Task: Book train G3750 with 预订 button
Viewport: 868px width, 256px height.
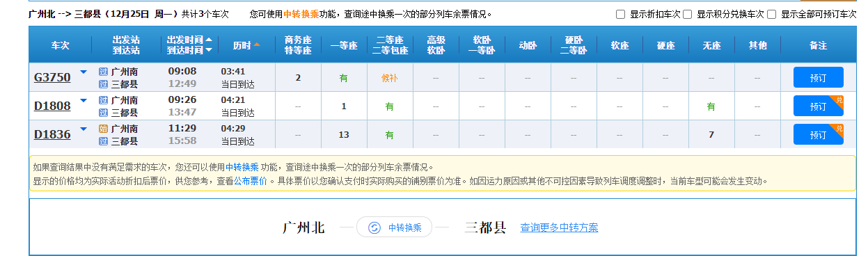Action: [818, 77]
